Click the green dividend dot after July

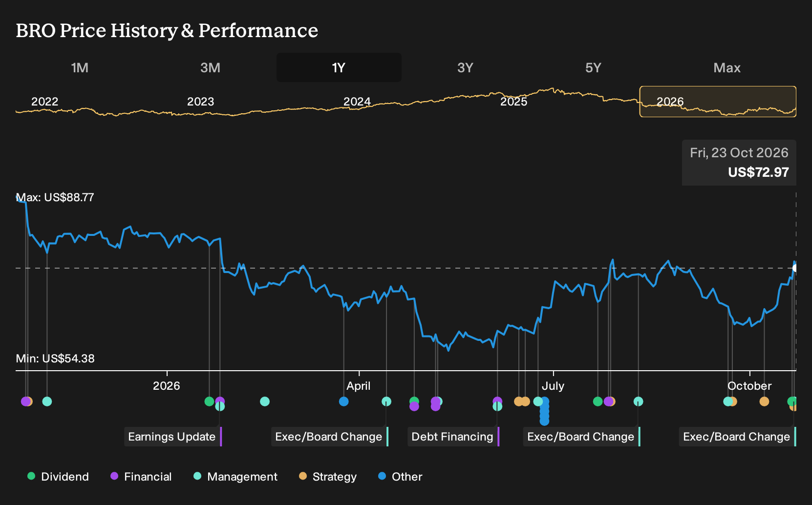tap(598, 401)
